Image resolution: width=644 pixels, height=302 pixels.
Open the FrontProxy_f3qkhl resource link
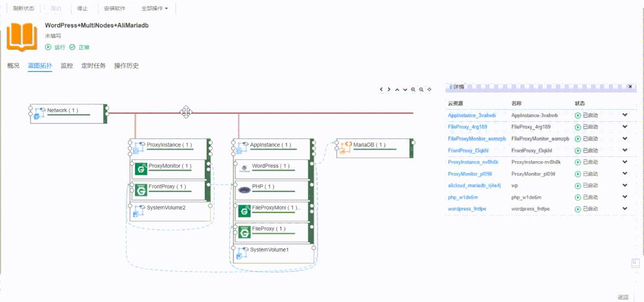(x=468, y=150)
